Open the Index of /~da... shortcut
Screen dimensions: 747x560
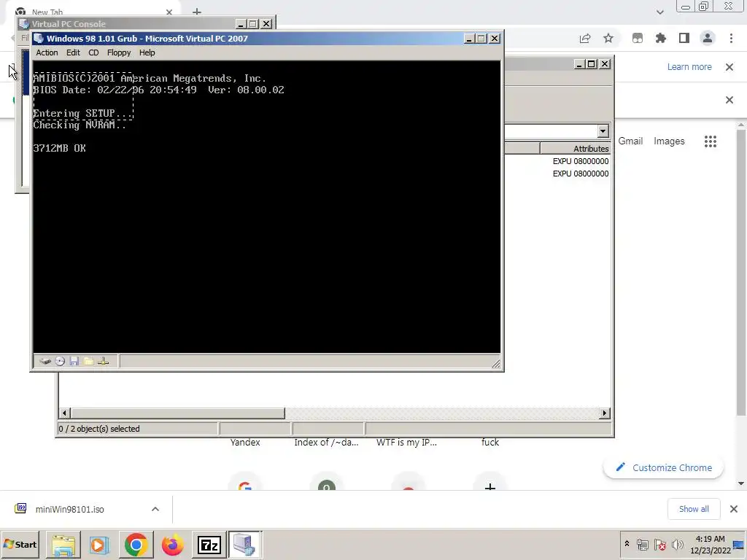click(x=326, y=443)
